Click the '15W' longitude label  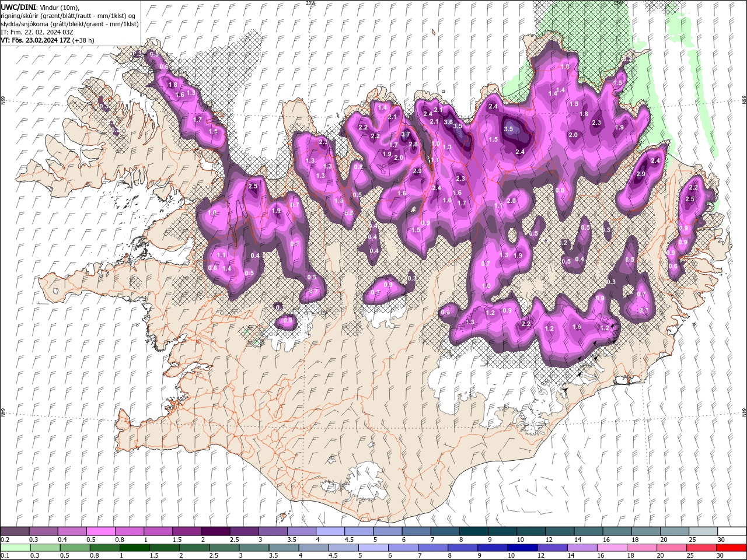618,3
